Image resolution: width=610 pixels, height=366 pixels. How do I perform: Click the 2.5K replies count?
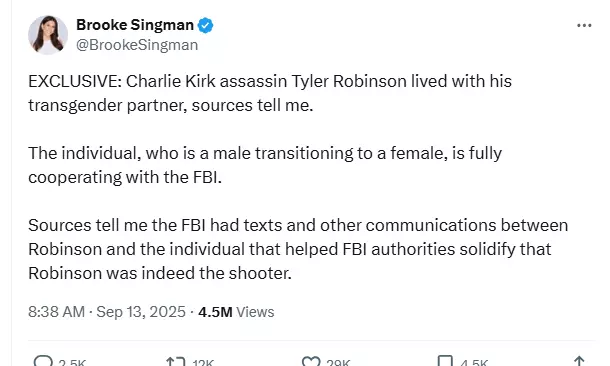pyautogui.click(x=72, y=363)
